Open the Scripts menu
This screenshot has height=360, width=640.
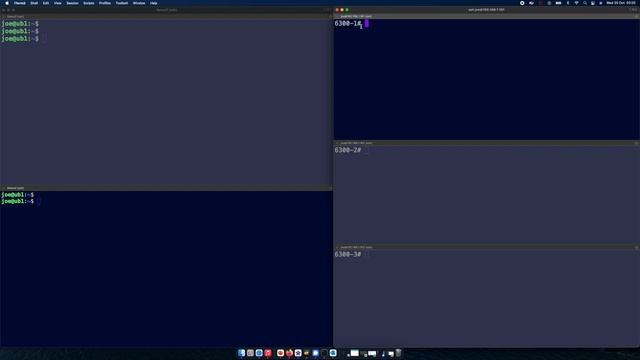[x=89, y=3]
